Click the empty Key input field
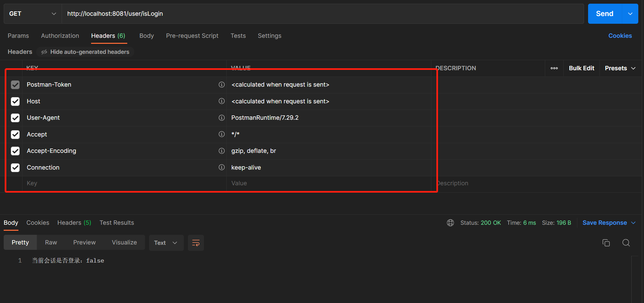 124,183
